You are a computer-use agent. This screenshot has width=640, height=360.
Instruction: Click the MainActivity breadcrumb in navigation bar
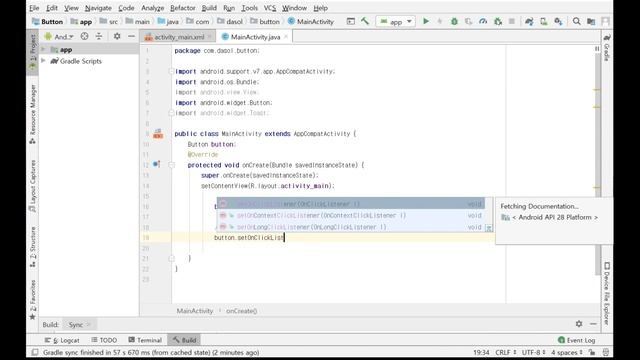311,22
